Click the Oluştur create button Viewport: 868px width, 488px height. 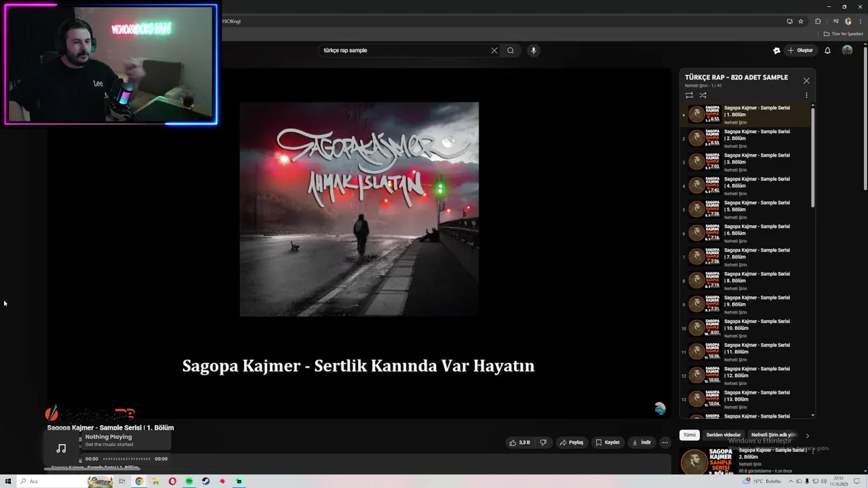point(800,50)
